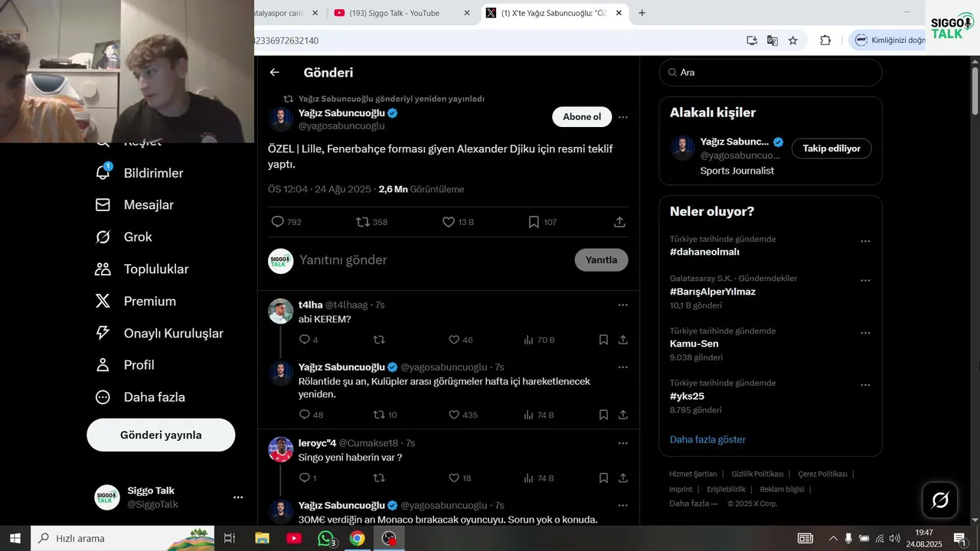Click browser extensions puzzle icon
The height and width of the screenshot is (551, 980).
pyautogui.click(x=825, y=41)
